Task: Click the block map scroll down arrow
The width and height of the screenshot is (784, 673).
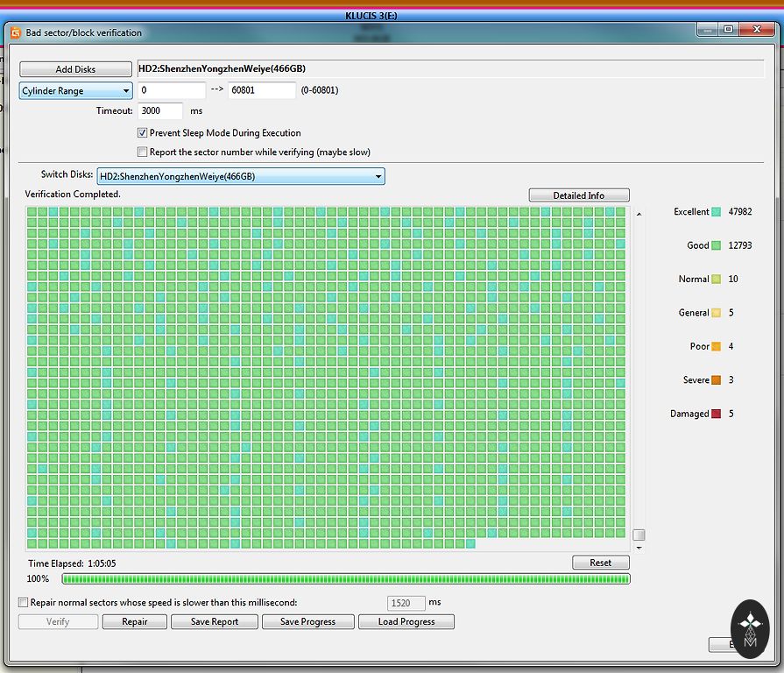Action: tap(639, 548)
